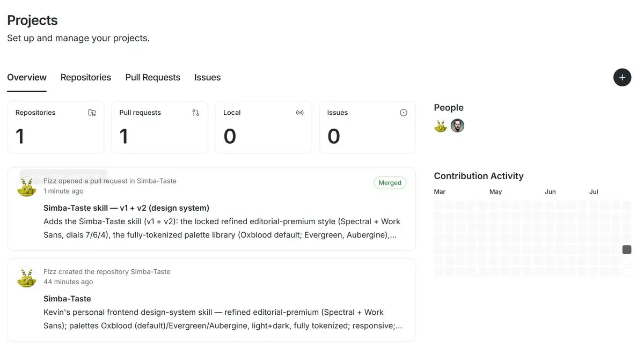This screenshot has width=644, height=355.
Task: Click the Pull requests card branch icon
Action: pyautogui.click(x=195, y=113)
